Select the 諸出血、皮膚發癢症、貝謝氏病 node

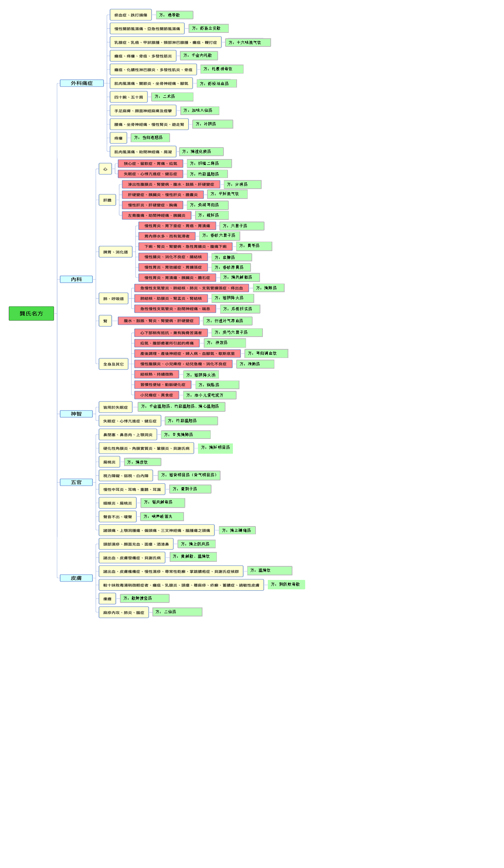pyautogui.click(x=132, y=558)
